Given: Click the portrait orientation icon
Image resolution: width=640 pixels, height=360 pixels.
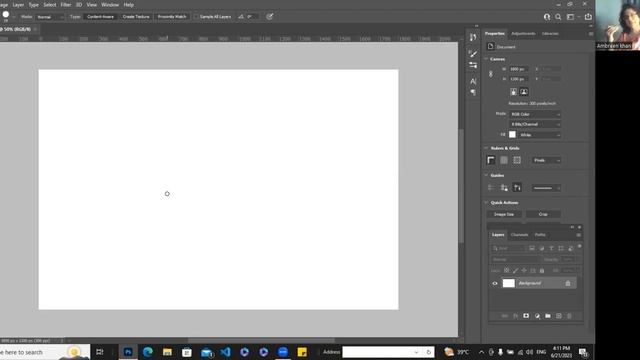Looking at the screenshot, I should pos(513,92).
